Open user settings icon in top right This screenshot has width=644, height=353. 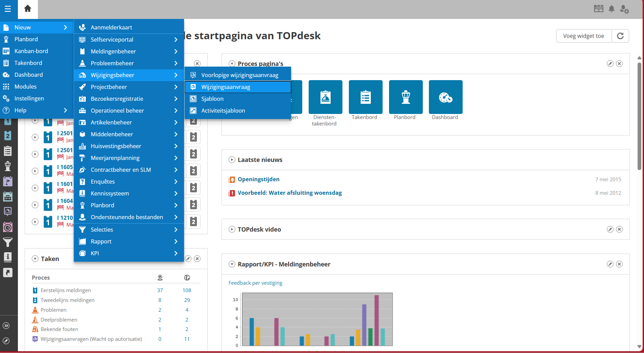(x=624, y=9)
